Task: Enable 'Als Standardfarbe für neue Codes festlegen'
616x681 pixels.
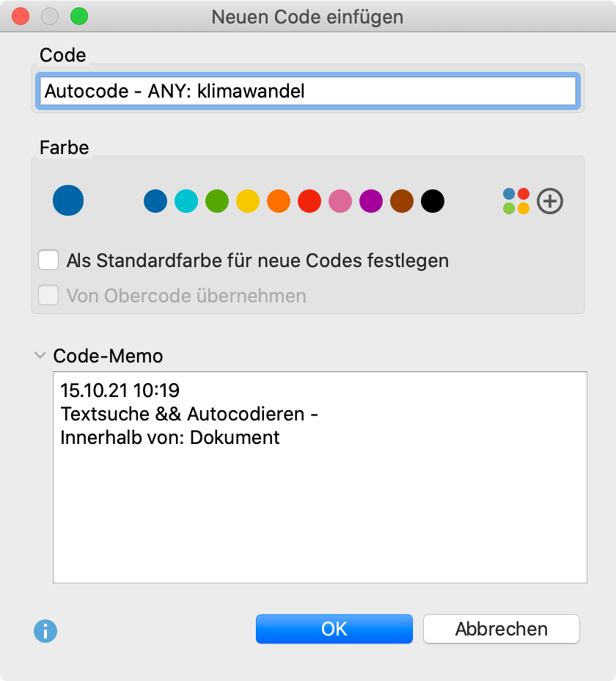Action: (x=48, y=260)
